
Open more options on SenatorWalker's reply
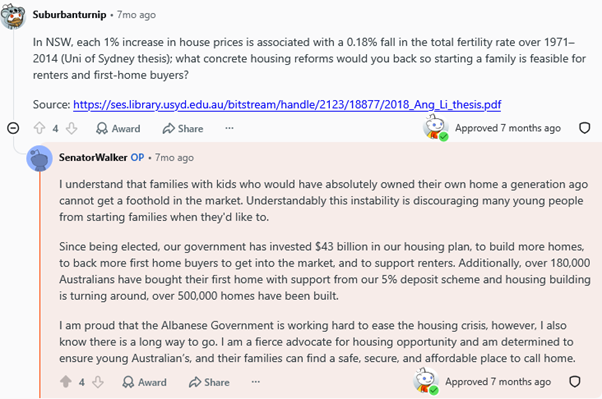(256, 381)
